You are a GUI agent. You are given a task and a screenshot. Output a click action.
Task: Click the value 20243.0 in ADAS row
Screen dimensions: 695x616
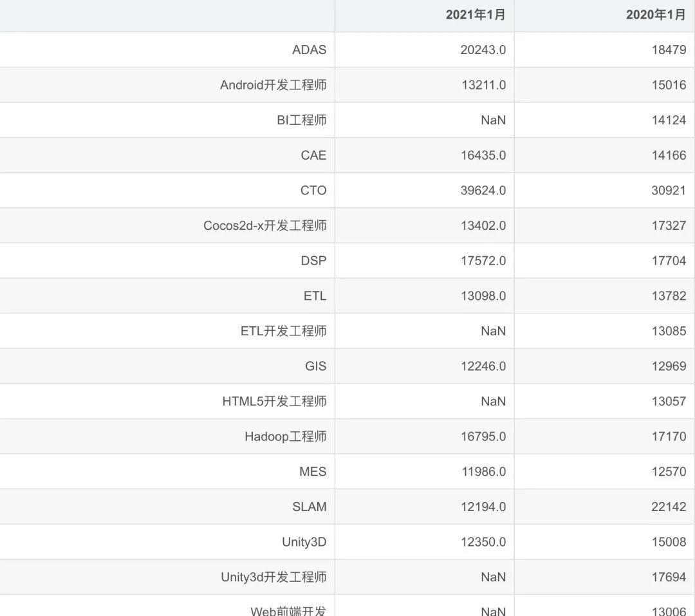click(x=483, y=50)
